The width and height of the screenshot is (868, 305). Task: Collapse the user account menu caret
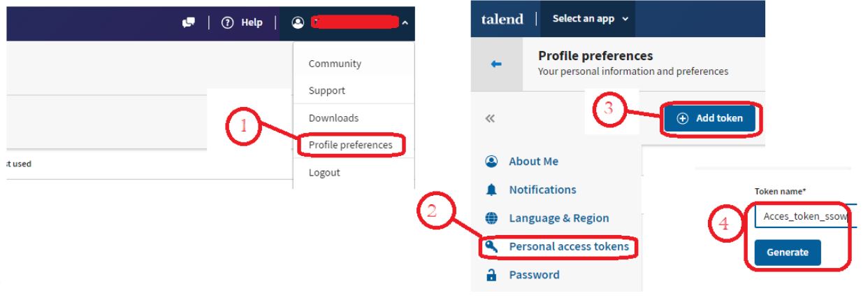pos(406,24)
